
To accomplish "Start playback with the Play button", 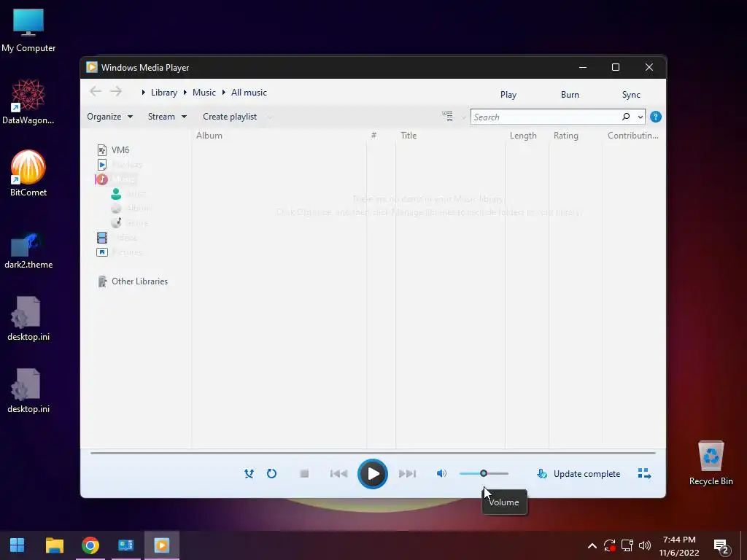I will click(x=373, y=474).
